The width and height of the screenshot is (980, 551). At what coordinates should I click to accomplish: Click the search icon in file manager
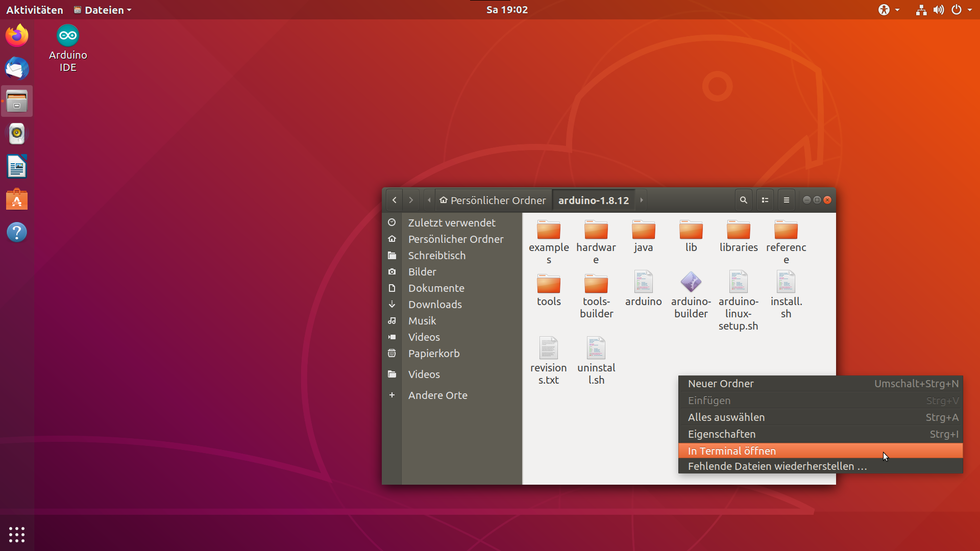743,200
